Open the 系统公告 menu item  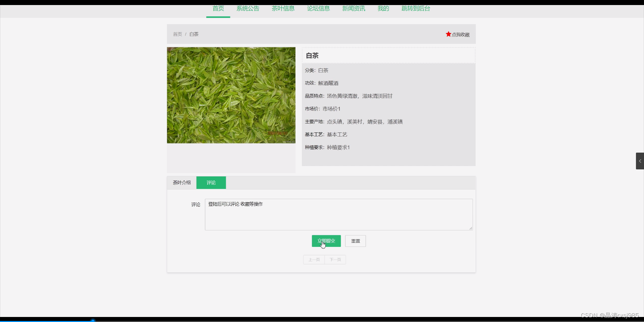click(248, 9)
